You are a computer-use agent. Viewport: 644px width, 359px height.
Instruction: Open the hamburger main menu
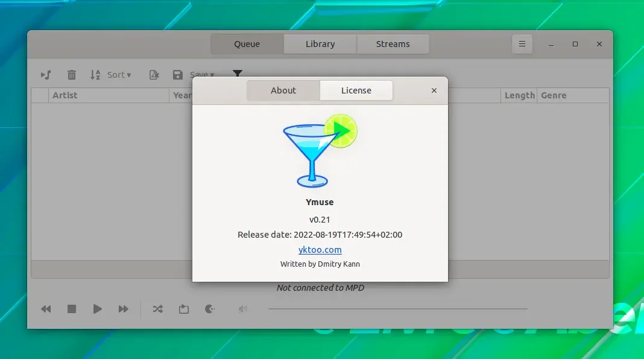(522, 44)
